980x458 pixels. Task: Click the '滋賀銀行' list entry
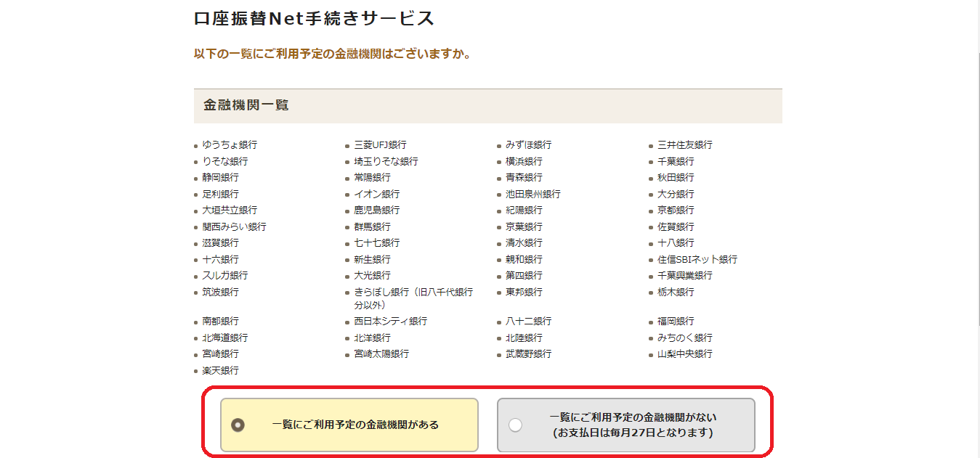[220, 243]
